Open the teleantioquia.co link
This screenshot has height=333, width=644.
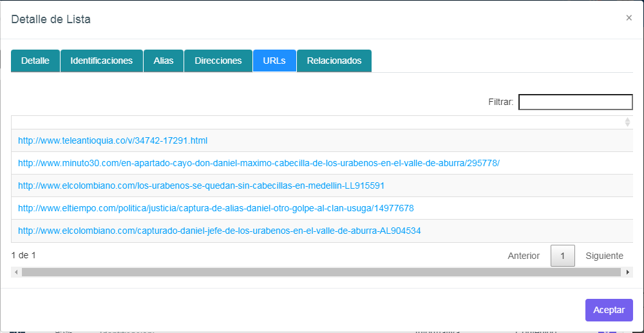(113, 140)
